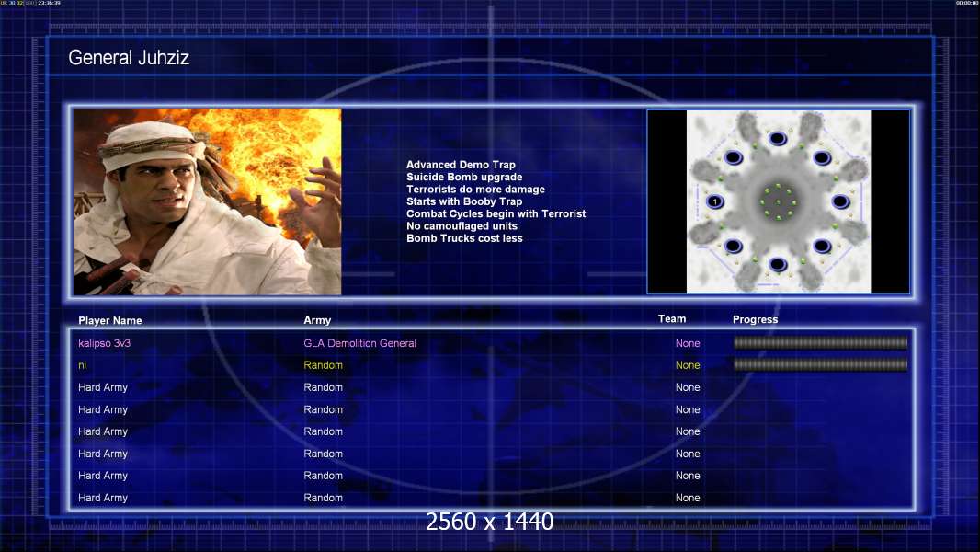Click kalipso 3v3's loading progress bar

(820, 343)
